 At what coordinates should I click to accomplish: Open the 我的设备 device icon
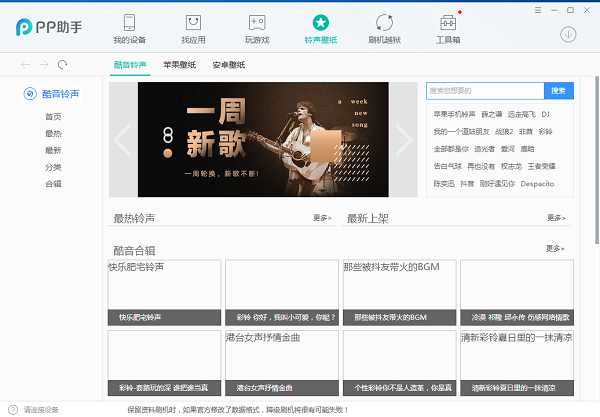tap(129, 23)
